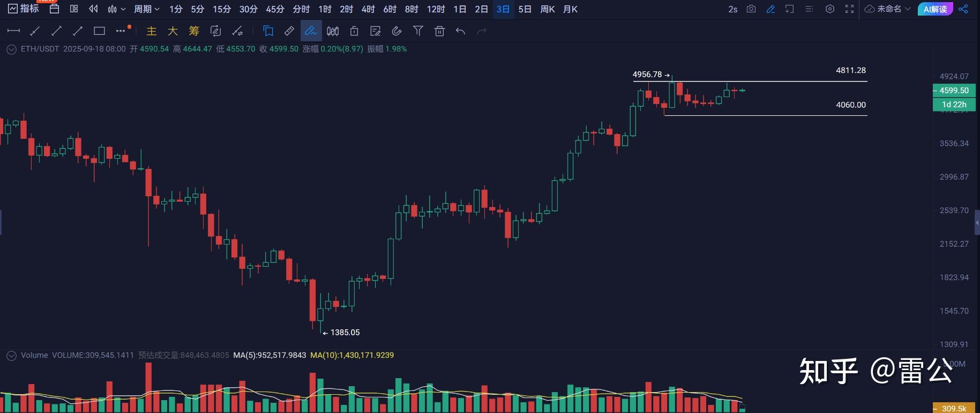Screen dimensions: 980x413
Task: Select the ruler measurement tool
Action: click(x=289, y=31)
